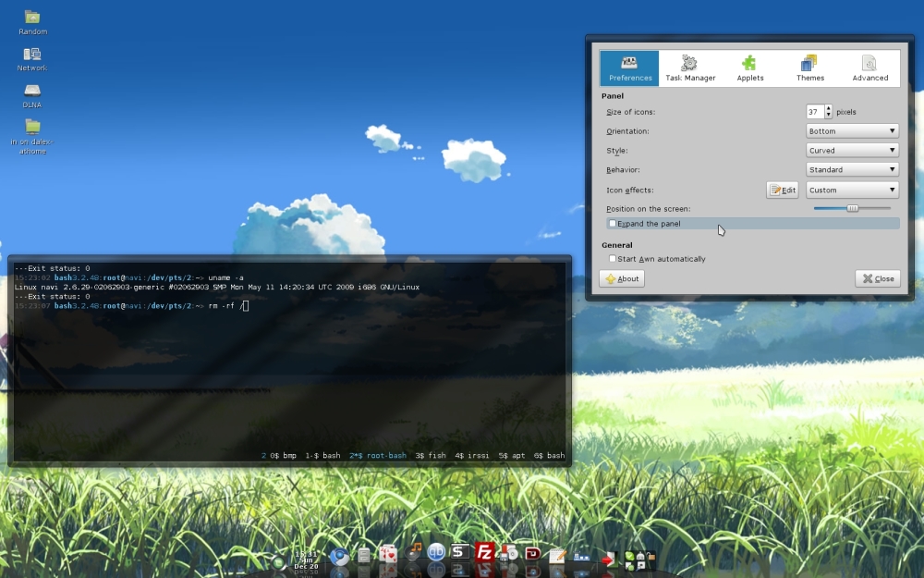Open the Behavior dropdown showing Standard
Image resolution: width=924 pixels, height=578 pixels.
[852, 169]
